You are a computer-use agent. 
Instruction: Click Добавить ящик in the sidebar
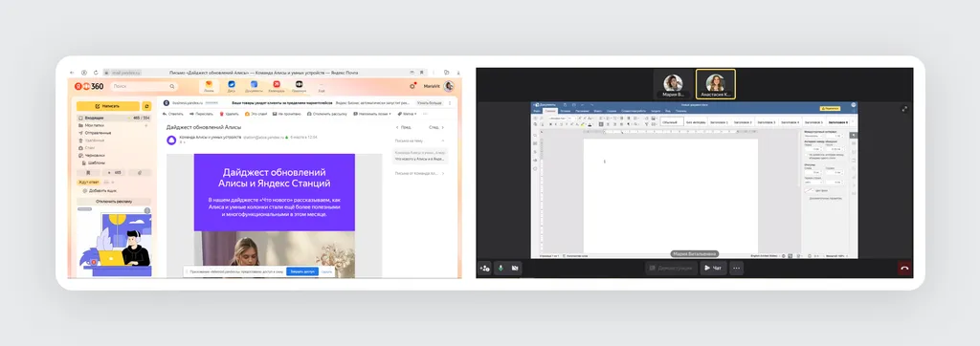[99, 190]
